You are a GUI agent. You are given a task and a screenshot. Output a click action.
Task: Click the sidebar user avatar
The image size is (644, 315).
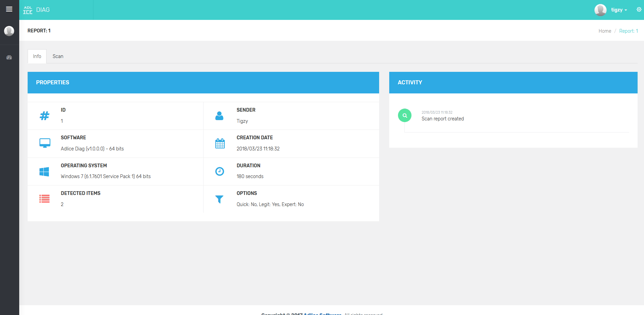tap(9, 31)
